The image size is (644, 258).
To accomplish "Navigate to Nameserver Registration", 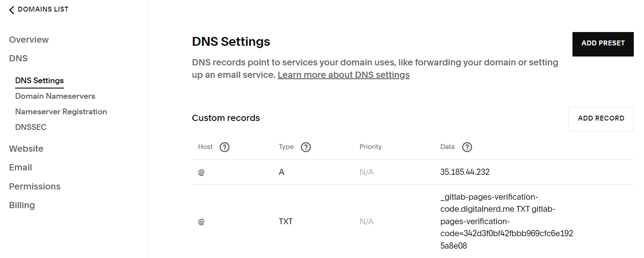I will point(61,112).
